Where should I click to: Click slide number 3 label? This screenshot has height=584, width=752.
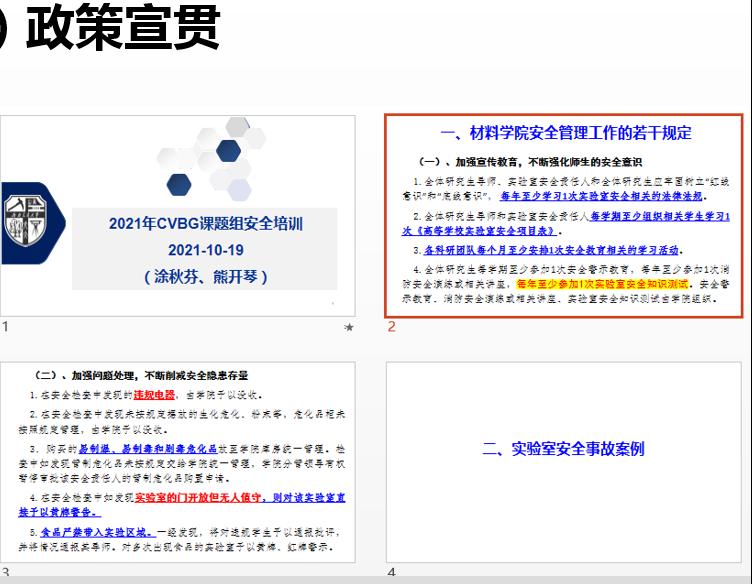[x=5, y=572]
